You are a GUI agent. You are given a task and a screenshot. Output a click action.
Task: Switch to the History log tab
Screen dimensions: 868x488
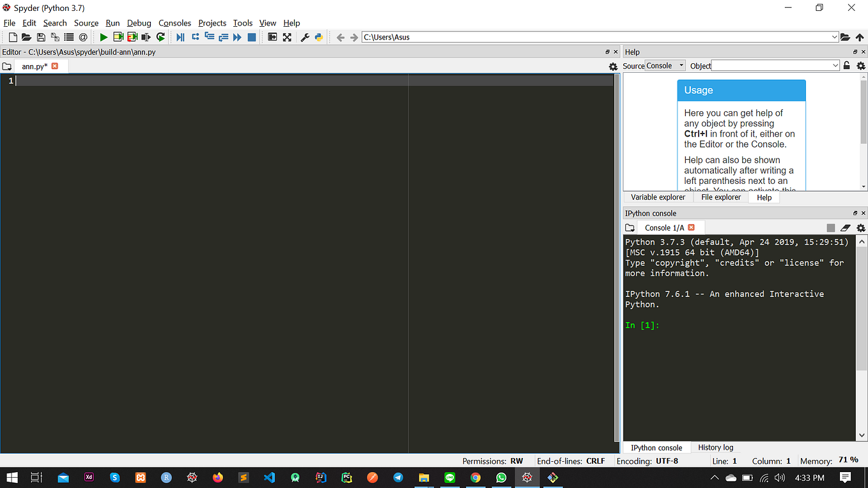[715, 447]
